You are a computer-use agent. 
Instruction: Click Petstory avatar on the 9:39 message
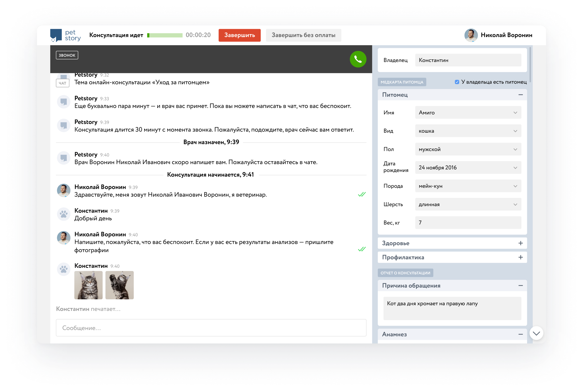click(64, 125)
